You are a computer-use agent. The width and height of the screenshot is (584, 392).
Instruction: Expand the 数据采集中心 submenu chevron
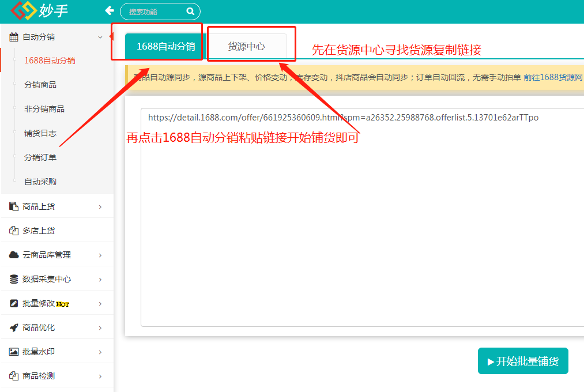click(x=100, y=280)
